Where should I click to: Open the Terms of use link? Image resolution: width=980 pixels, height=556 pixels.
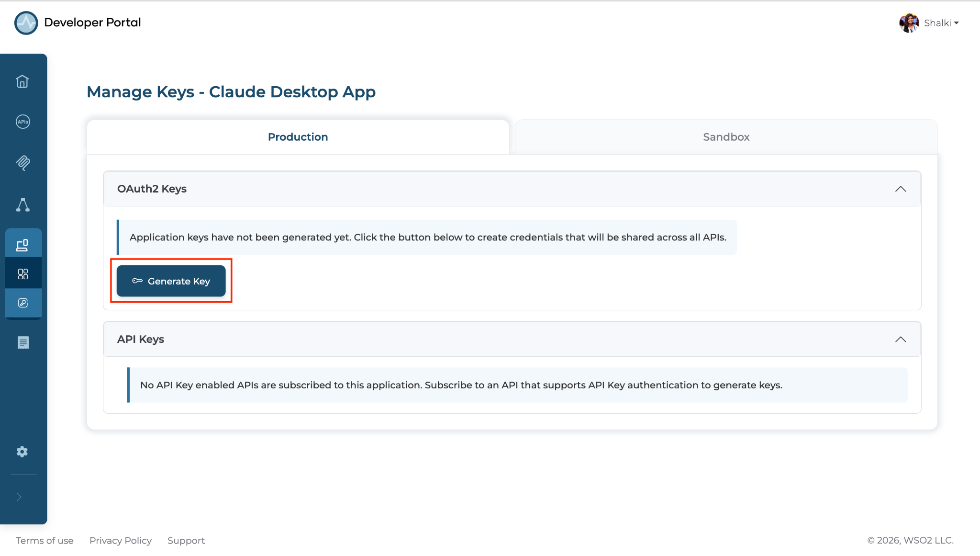pyautogui.click(x=45, y=541)
